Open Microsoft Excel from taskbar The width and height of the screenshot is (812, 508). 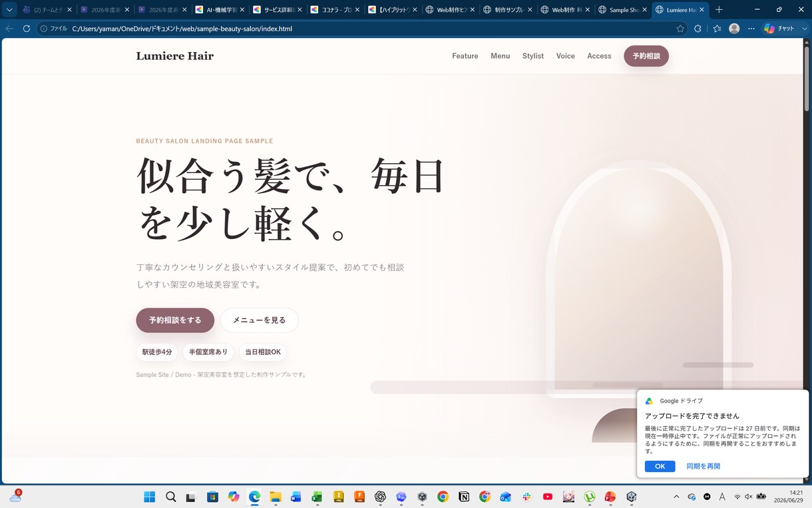point(317,497)
